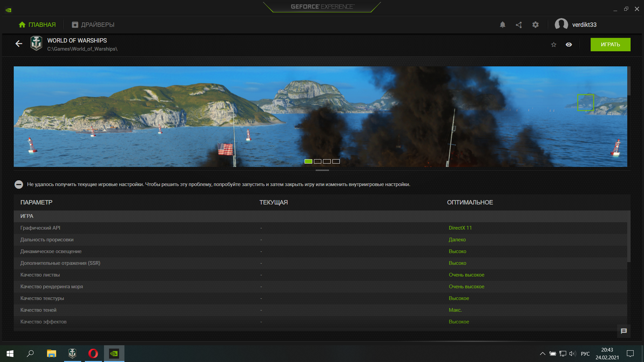Open Opera browser from taskbar
The image size is (644, 362).
pyautogui.click(x=93, y=354)
